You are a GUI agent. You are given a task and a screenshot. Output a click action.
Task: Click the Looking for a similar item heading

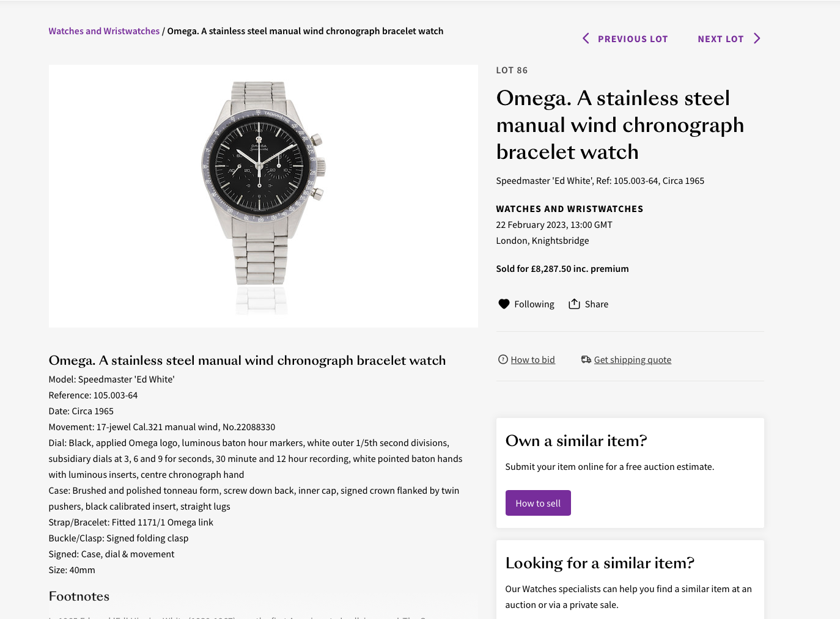[x=600, y=563]
